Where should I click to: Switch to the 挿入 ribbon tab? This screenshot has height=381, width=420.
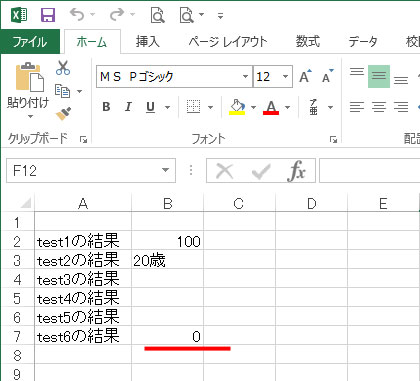click(x=147, y=42)
